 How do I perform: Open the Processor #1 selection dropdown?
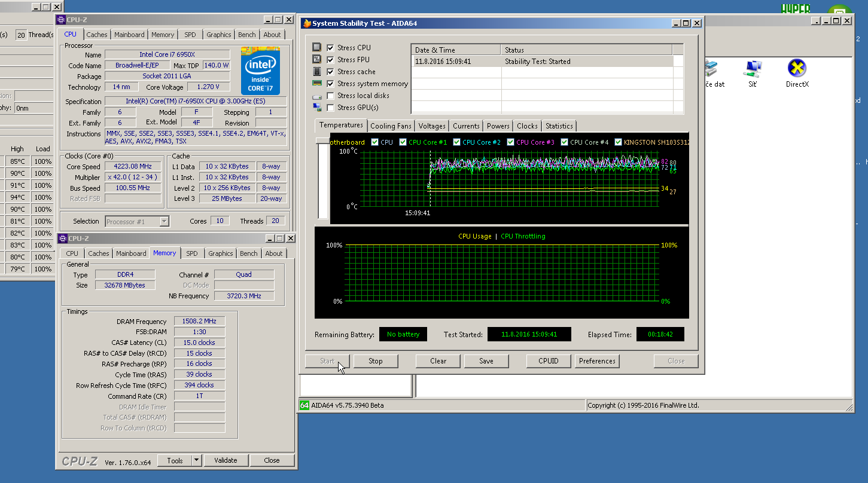[165, 222]
